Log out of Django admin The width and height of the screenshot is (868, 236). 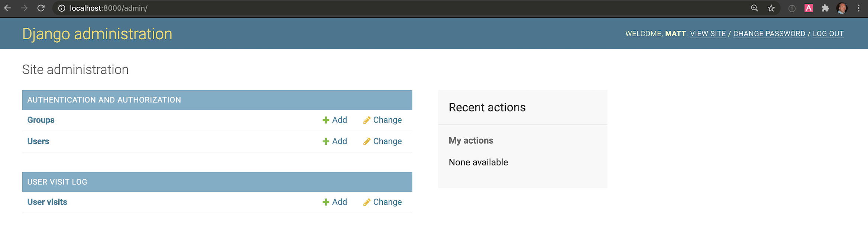(828, 34)
